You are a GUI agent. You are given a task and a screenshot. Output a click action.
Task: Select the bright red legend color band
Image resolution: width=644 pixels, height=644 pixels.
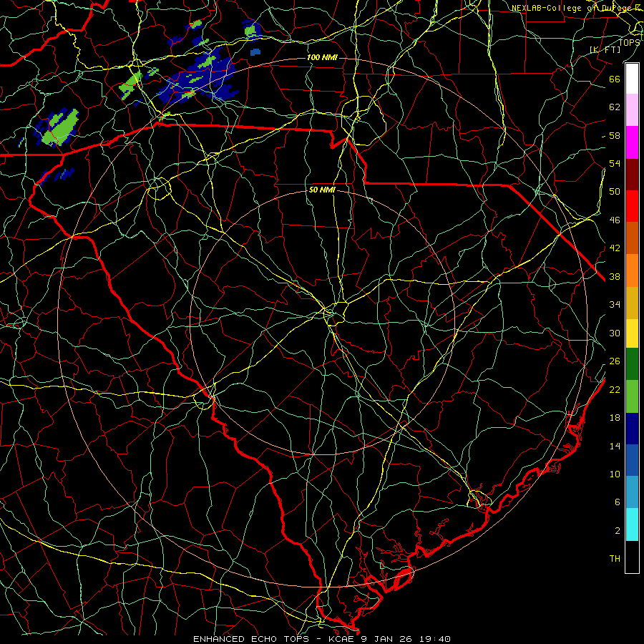pos(632,206)
